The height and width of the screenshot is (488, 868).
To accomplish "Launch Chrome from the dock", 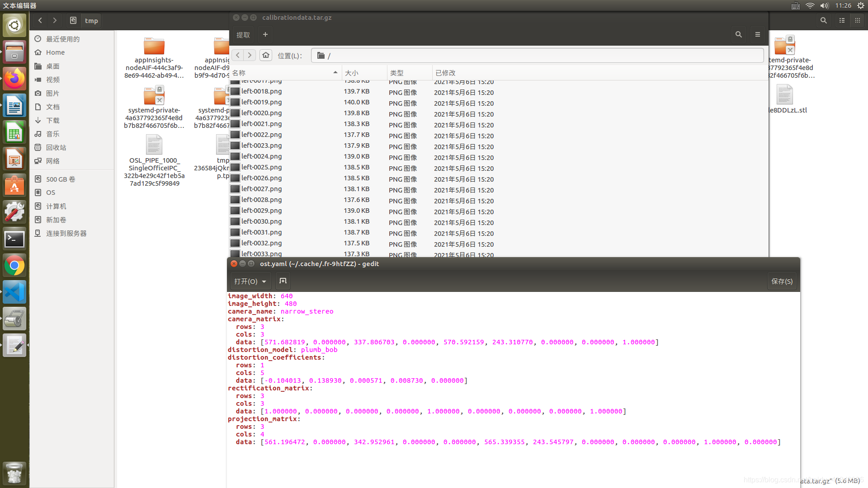I will click(14, 265).
